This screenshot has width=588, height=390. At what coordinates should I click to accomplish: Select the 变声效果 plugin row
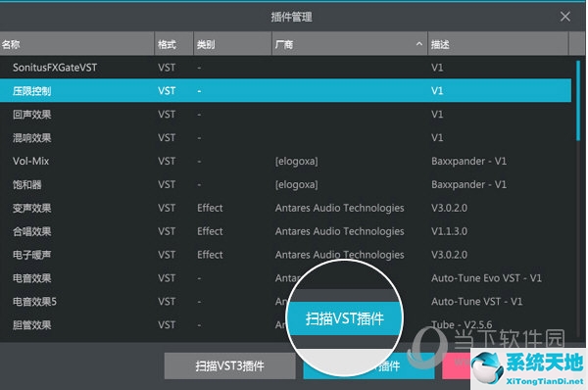(x=285, y=208)
